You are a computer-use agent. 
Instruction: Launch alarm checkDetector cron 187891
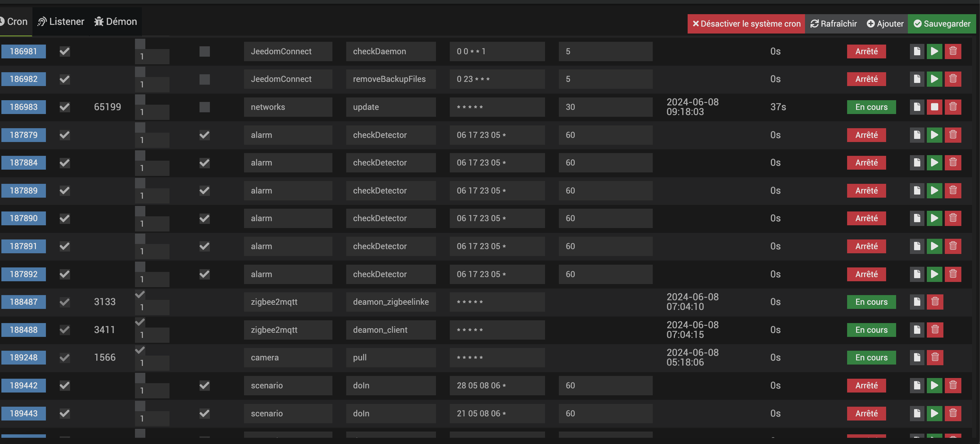[x=934, y=246]
